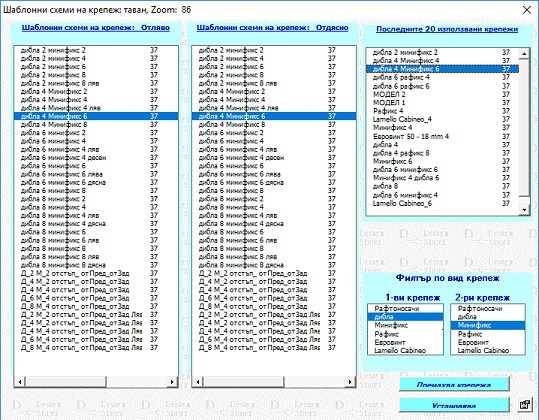
Task: Open the Последните 20 използвани крепежи link
Action: point(447,29)
